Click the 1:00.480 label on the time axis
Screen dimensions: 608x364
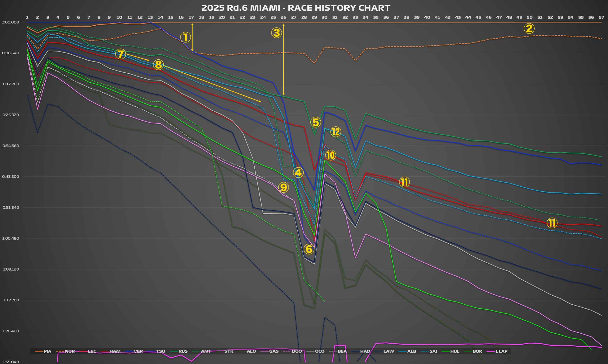(10, 238)
